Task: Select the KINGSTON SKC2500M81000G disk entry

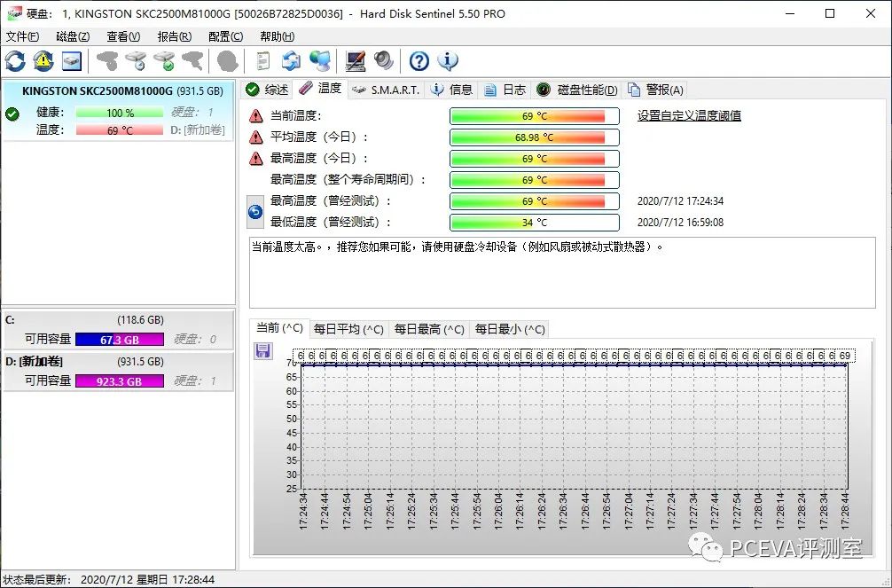Action: point(118,111)
